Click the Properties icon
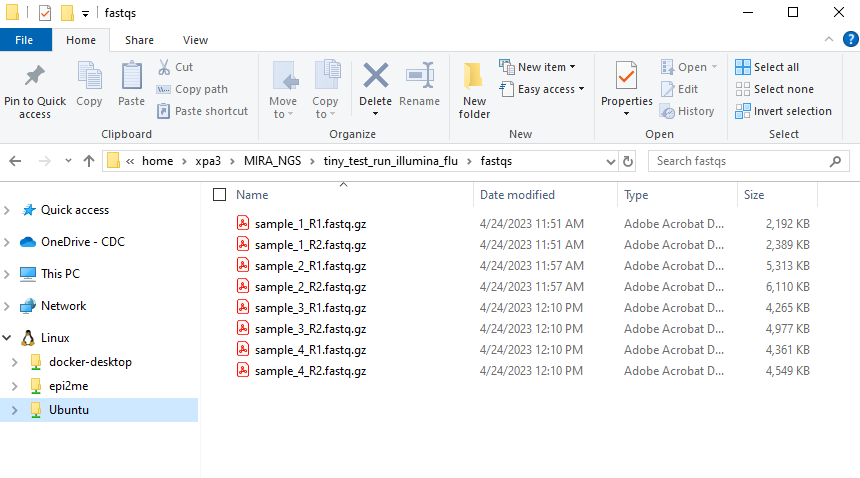The width and height of the screenshot is (860, 478). tap(626, 76)
